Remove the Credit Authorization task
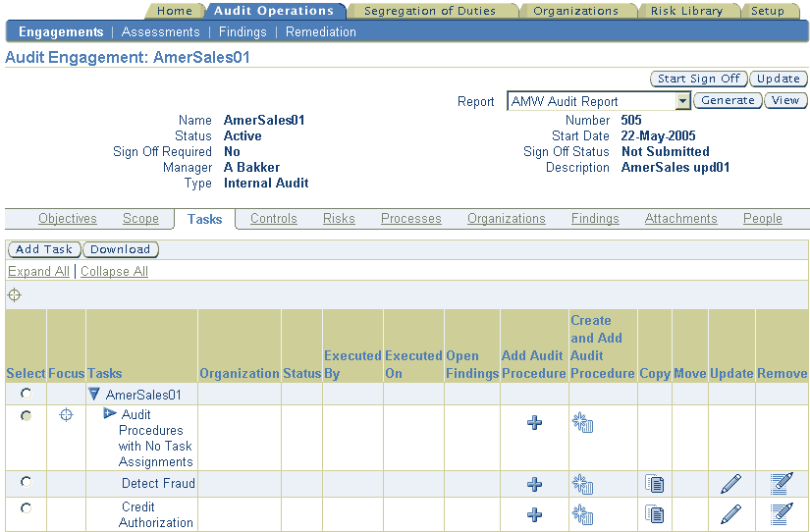 (x=782, y=514)
